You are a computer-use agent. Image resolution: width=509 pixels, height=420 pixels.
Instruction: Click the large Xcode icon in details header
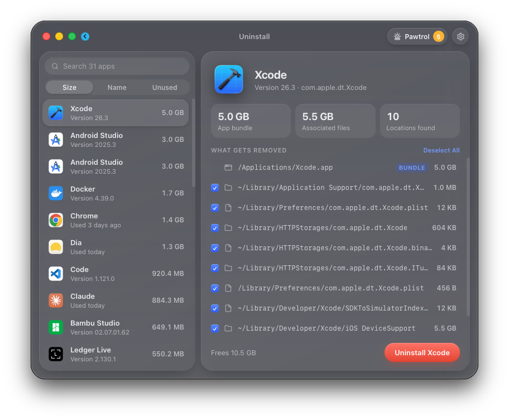click(x=229, y=79)
